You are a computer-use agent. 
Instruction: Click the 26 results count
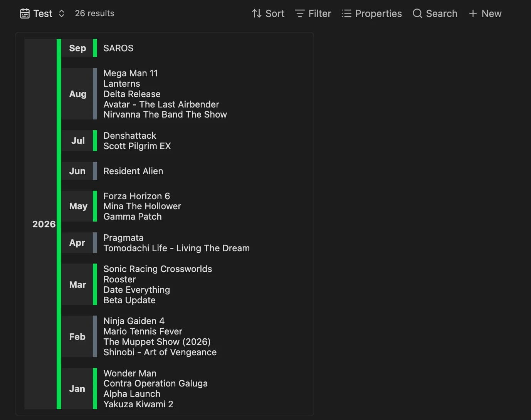pyautogui.click(x=94, y=13)
